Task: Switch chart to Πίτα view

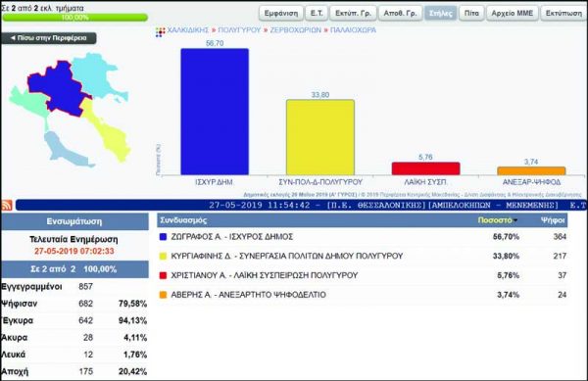Action: coord(471,13)
